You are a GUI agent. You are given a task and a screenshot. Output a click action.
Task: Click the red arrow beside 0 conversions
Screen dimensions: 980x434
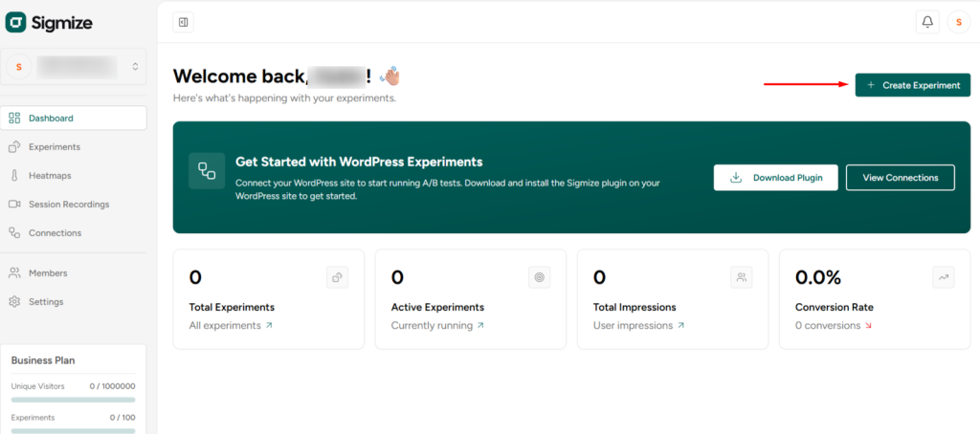[870, 325]
